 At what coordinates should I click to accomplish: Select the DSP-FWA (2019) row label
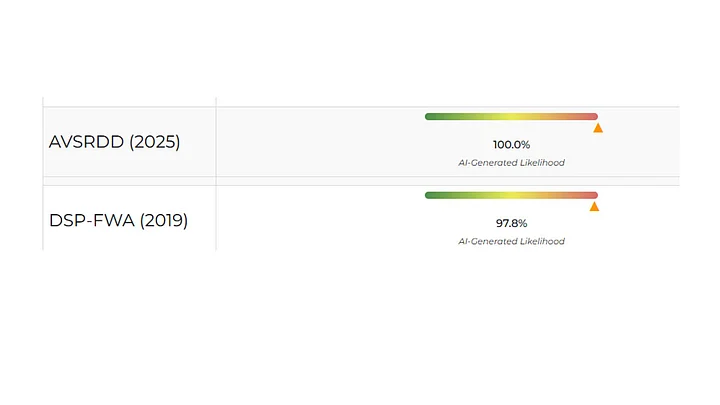pos(118,220)
